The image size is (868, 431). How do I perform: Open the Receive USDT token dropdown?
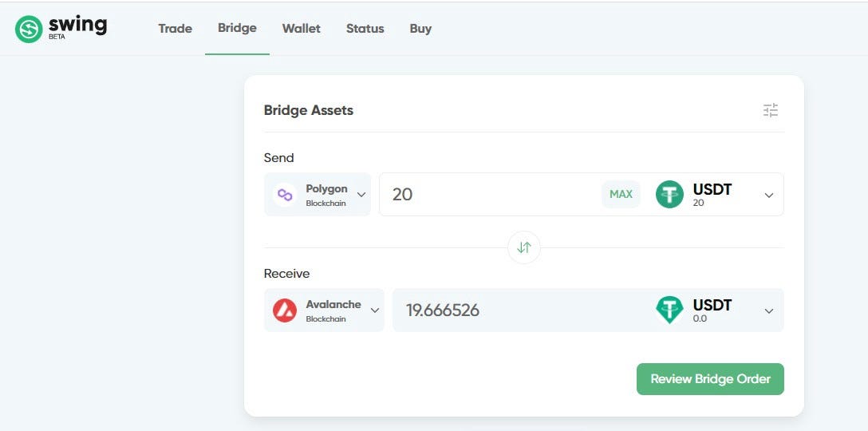point(769,310)
